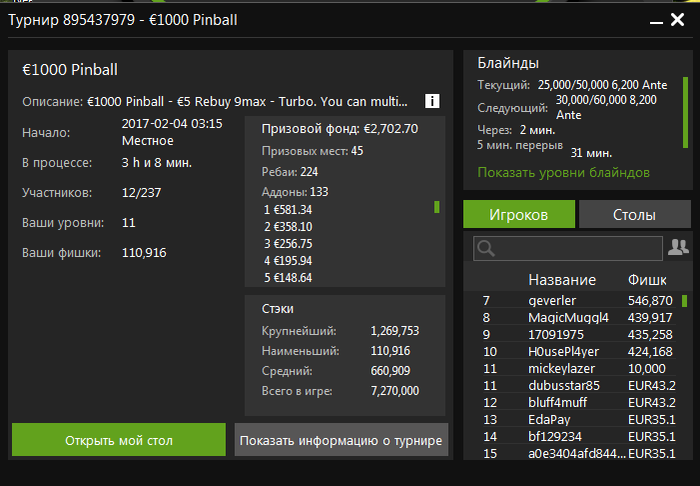
Task: Click the window title Турнир 895437979
Action: pos(71,20)
